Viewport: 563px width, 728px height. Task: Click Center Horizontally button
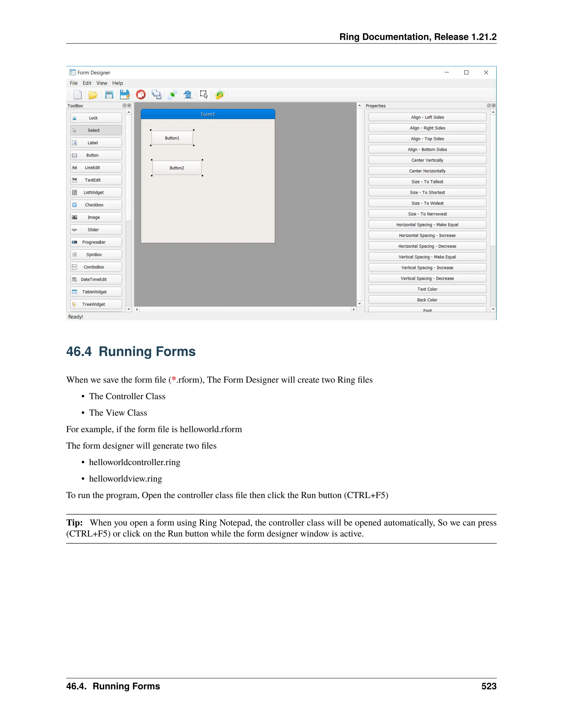(x=427, y=171)
